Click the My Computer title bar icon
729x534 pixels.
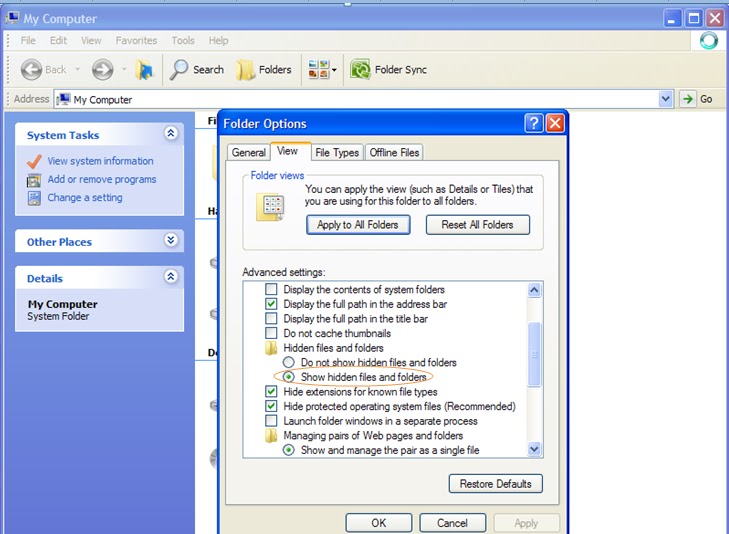pos(13,18)
